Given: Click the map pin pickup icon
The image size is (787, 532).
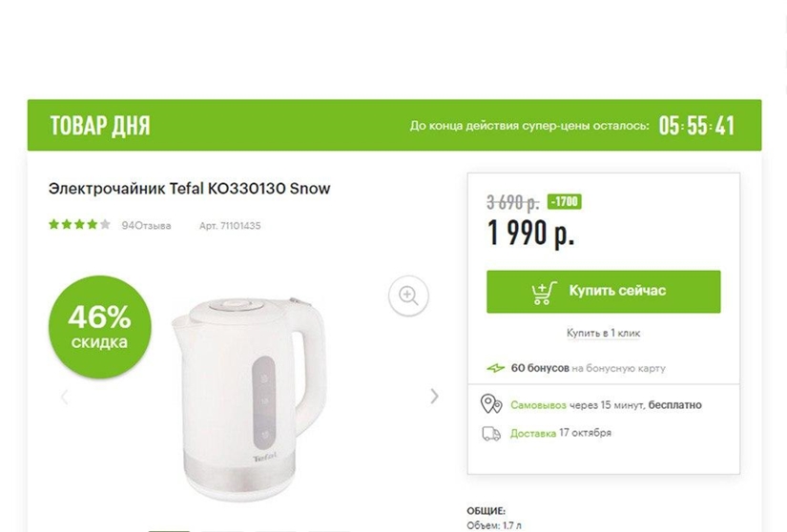Looking at the screenshot, I should click(x=491, y=404).
